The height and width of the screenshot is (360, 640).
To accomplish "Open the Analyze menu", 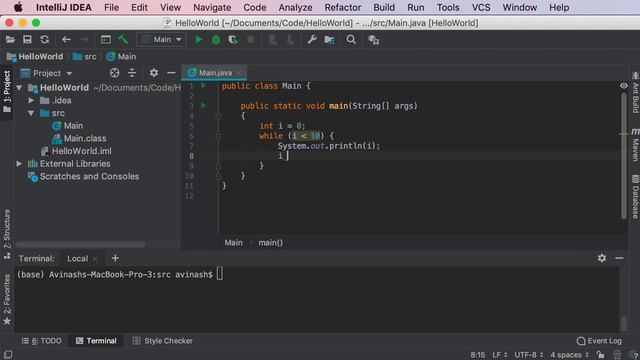I will click(x=295, y=7).
